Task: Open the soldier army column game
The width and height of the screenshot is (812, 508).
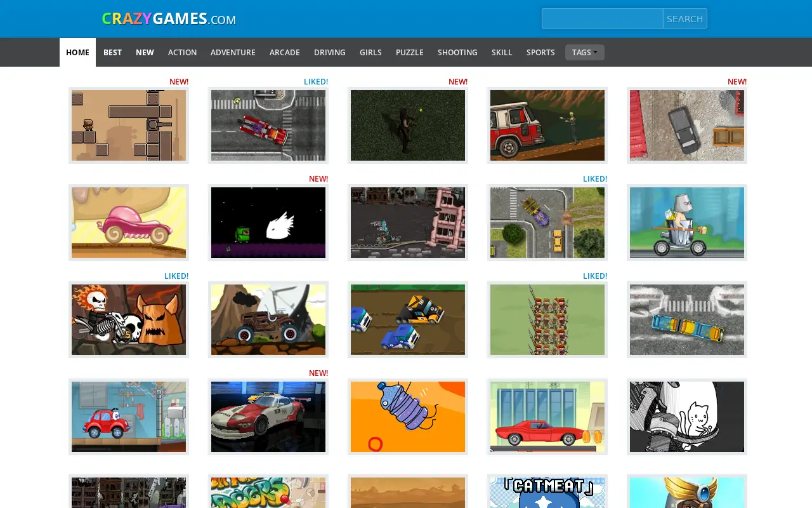Action: [547, 319]
